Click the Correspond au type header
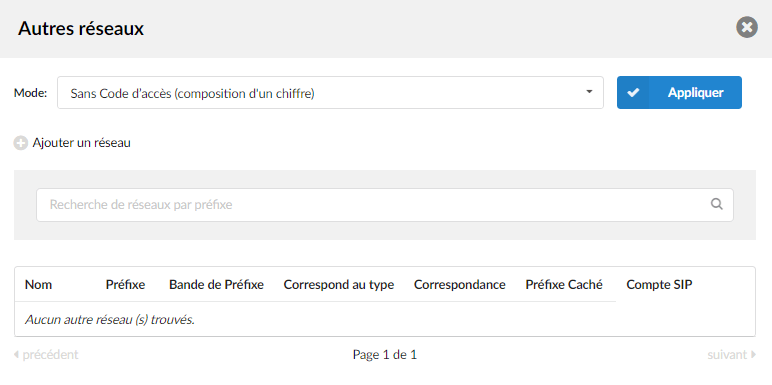Image resolution: width=772 pixels, height=385 pixels. coord(339,285)
